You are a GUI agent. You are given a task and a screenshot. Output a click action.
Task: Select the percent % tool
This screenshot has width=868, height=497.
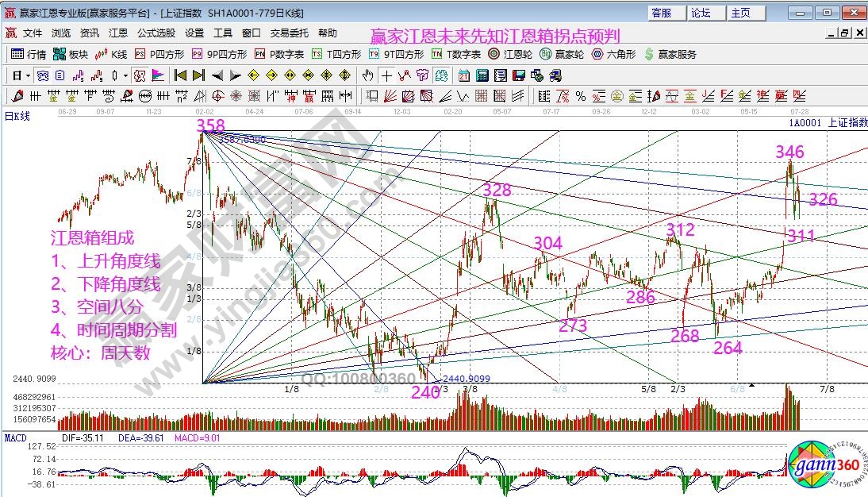coord(580,96)
